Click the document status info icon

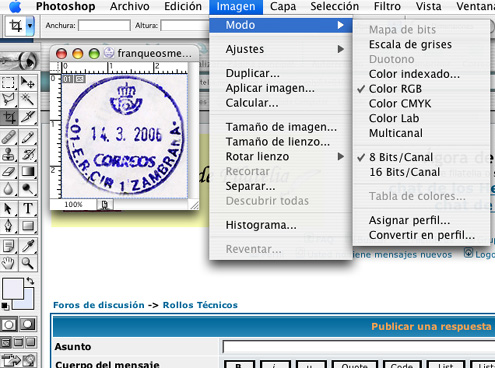[105, 205]
